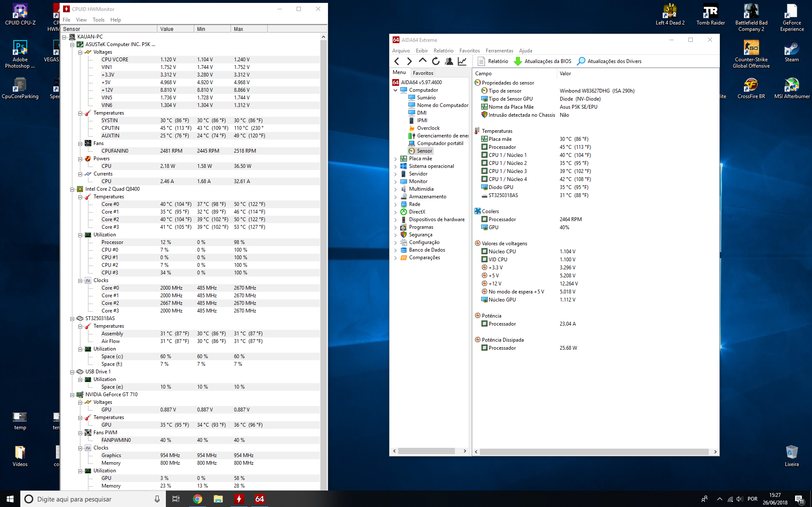Open Lixeira recycle bin icon
This screenshot has width=812, height=507.
tap(792, 455)
